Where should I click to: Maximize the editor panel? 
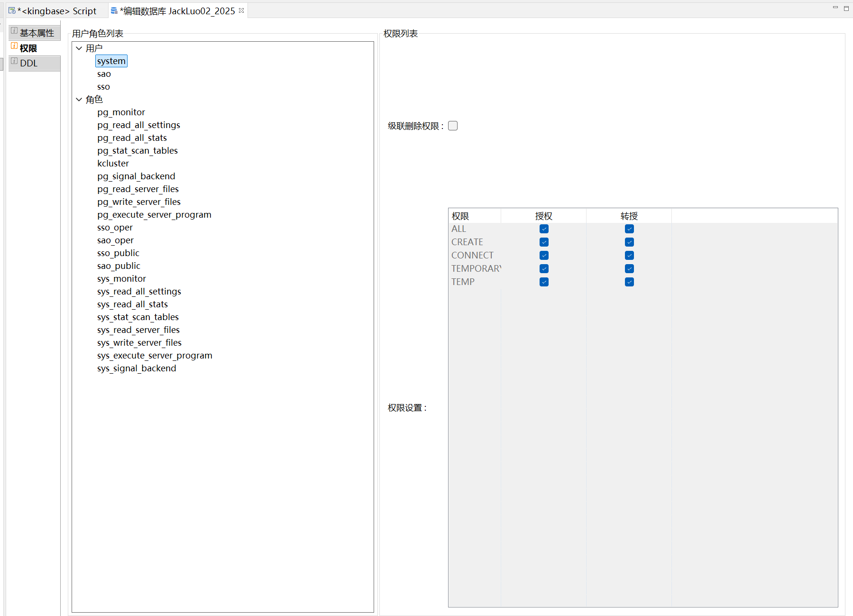click(x=846, y=8)
